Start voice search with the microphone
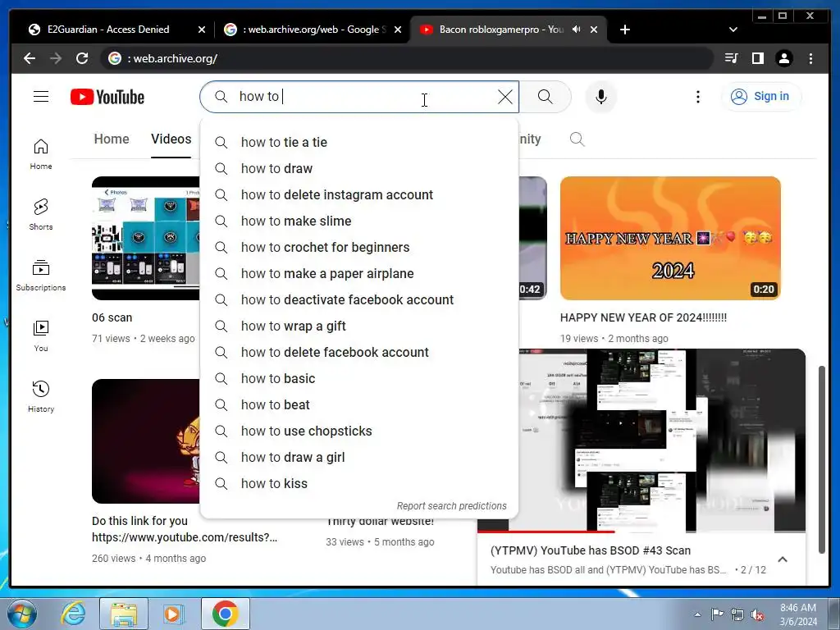The image size is (840, 630). click(x=601, y=97)
